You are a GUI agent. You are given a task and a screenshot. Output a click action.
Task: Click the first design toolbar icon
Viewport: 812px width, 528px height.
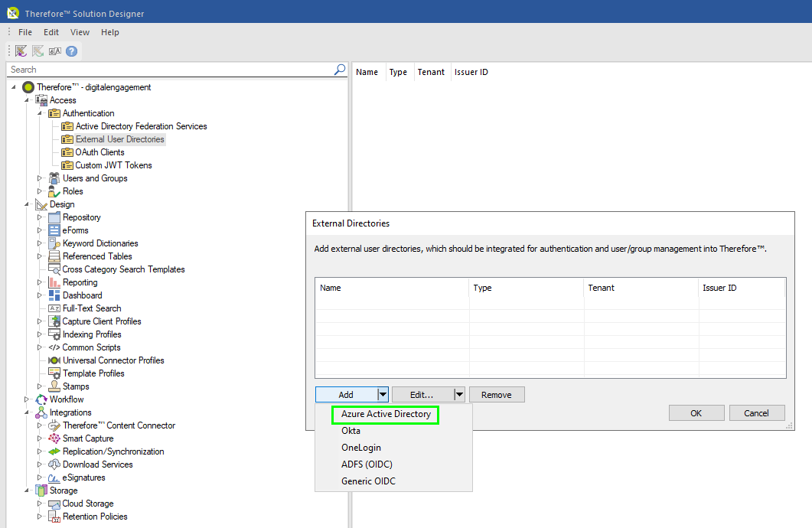click(21, 51)
